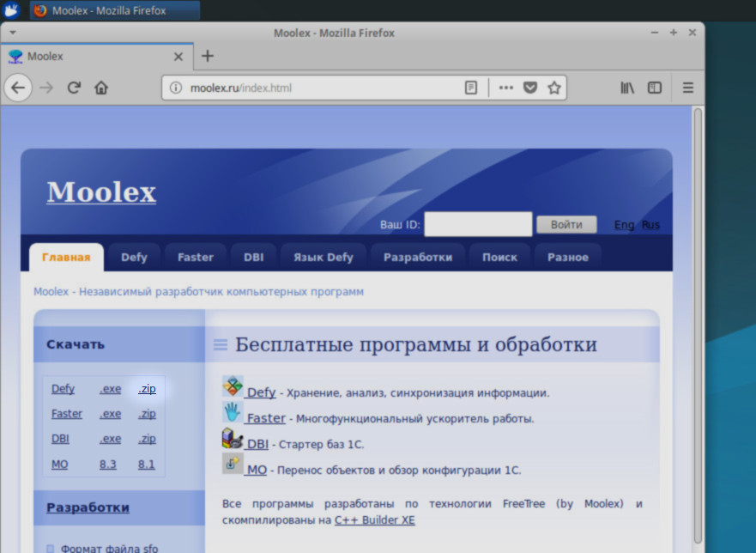Download MO version 8.3
Screen dimensions: 756x553
tap(108, 465)
